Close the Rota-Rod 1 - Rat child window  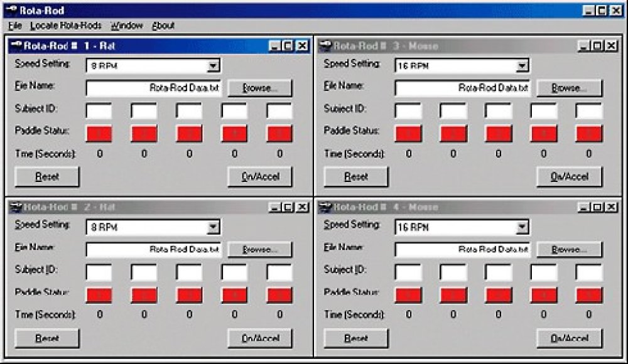click(302, 46)
